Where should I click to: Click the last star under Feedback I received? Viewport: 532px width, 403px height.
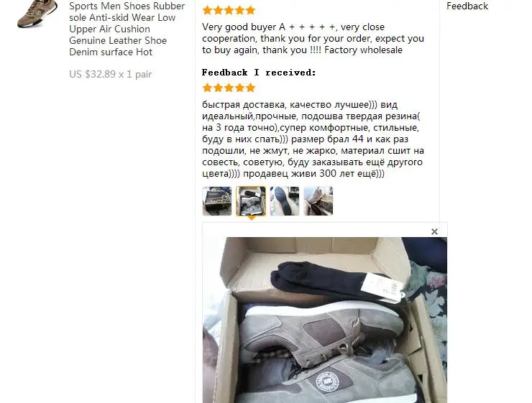[x=251, y=88]
